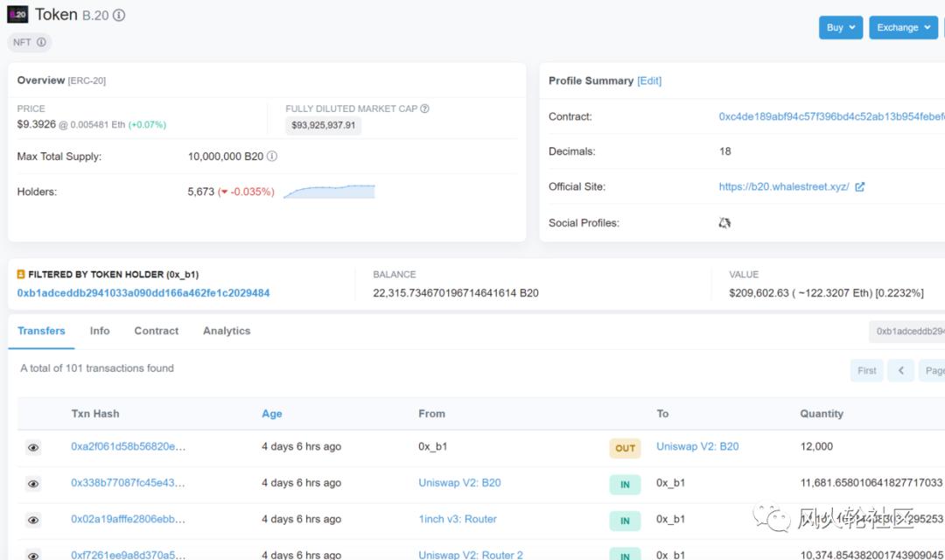Click the info icon next to B.20
The height and width of the screenshot is (560, 945).
(x=119, y=15)
